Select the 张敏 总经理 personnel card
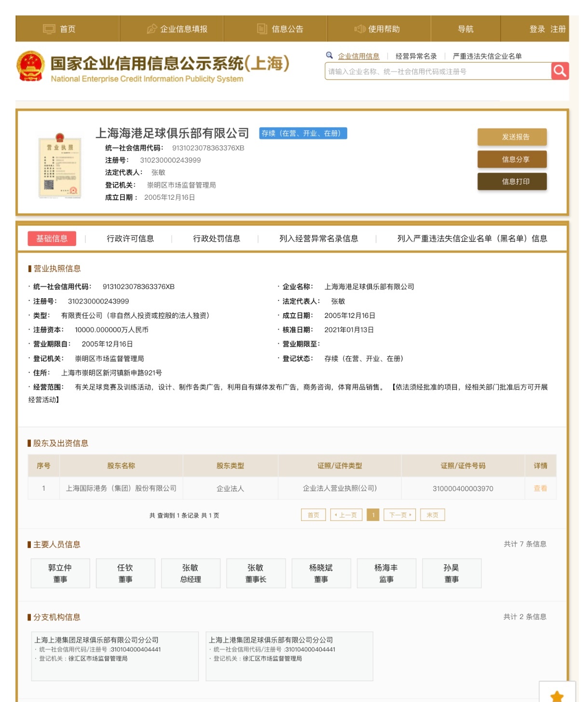This screenshot has width=588, height=702. pos(191,573)
